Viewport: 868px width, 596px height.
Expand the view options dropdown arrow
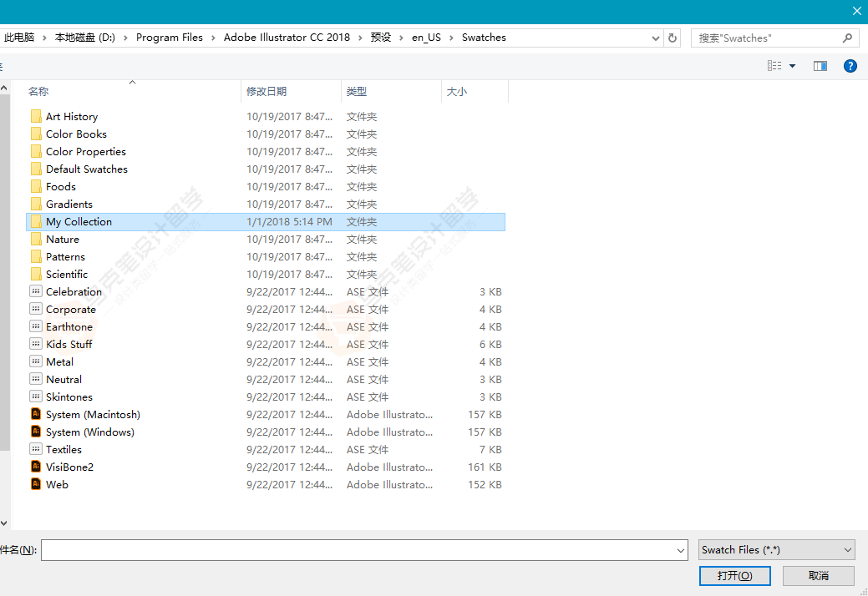coord(792,66)
